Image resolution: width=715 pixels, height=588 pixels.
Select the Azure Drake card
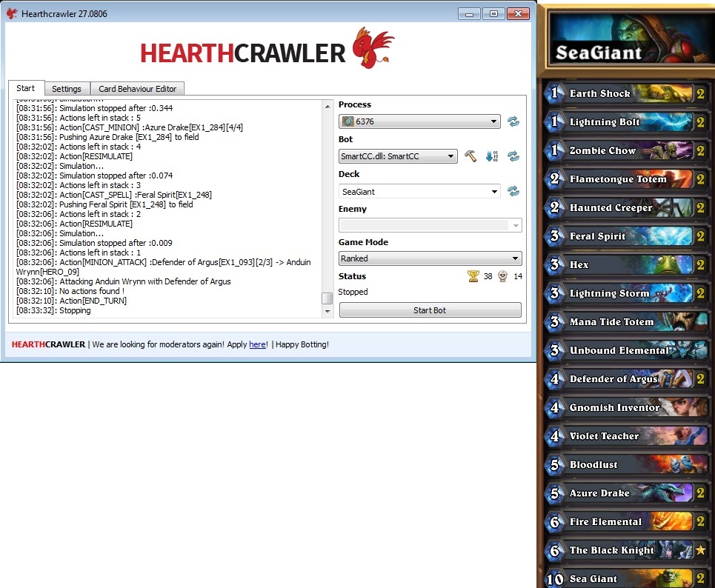pyautogui.click(x=626, y=493)
